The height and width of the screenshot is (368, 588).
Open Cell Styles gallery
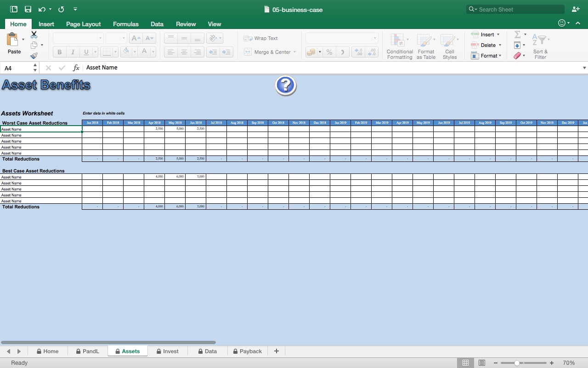coord(450,46)
